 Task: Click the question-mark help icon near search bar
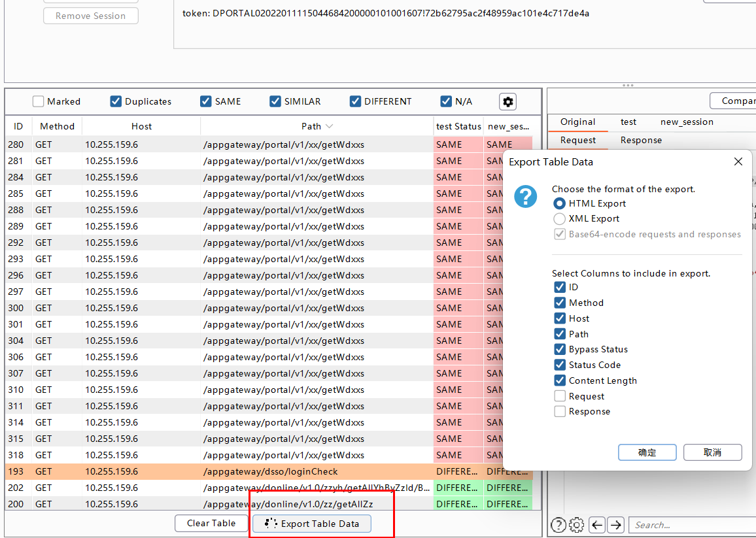point(558,525)
